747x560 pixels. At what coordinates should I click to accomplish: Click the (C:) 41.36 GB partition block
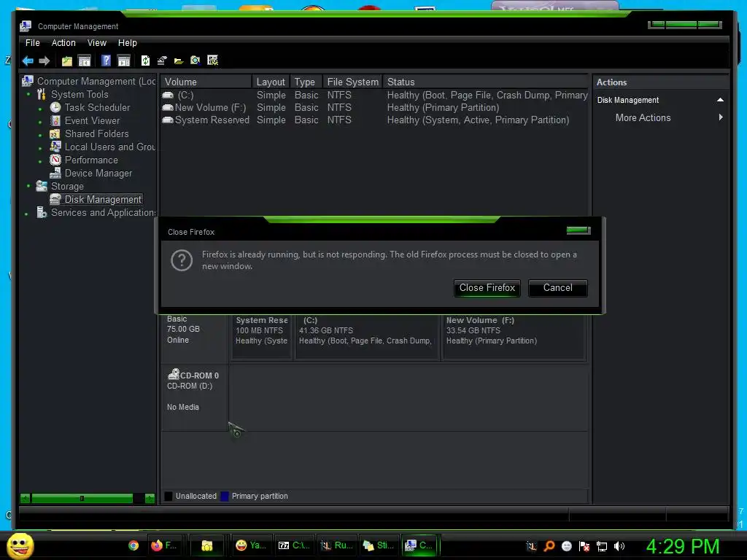[366, 336]
